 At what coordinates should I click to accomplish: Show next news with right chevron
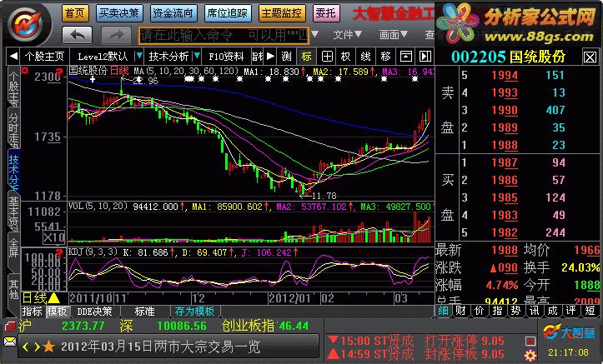coord(37,347)
